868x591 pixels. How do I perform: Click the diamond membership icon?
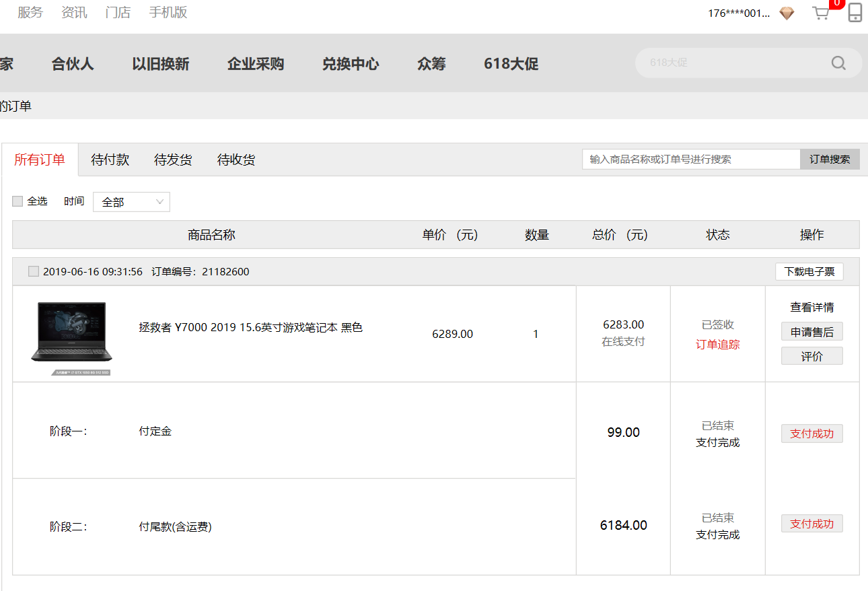(787, 13)
